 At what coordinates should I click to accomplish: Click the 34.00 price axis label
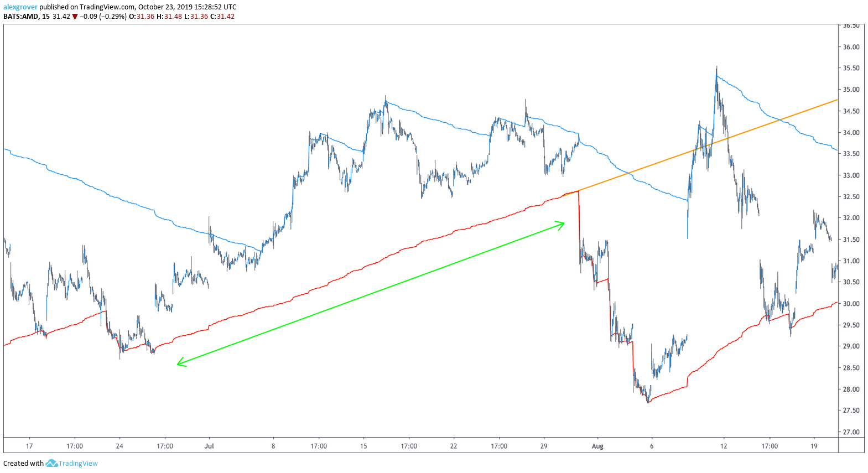coord(851,133)
